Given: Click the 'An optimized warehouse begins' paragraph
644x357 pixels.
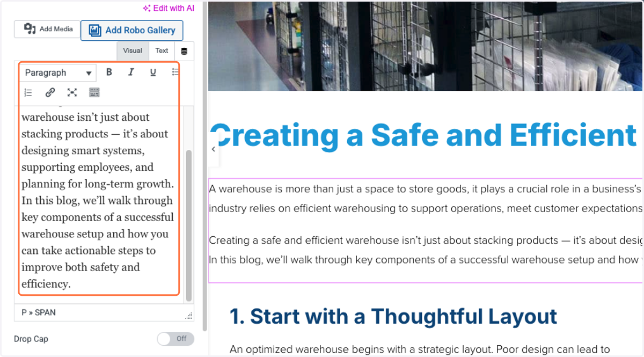Looking at the screenshot, I should coord(420,349).
